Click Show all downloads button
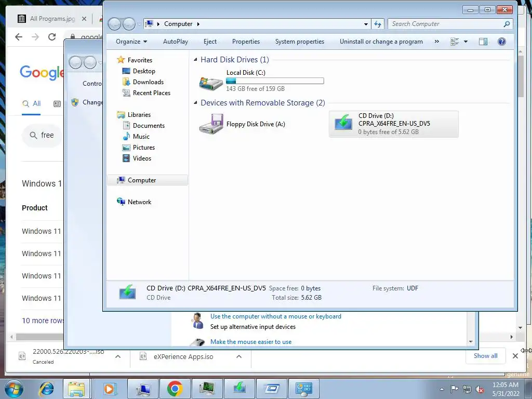Viewport: 532px width, 399px height. pyautogui.click(x=486, y=355)
